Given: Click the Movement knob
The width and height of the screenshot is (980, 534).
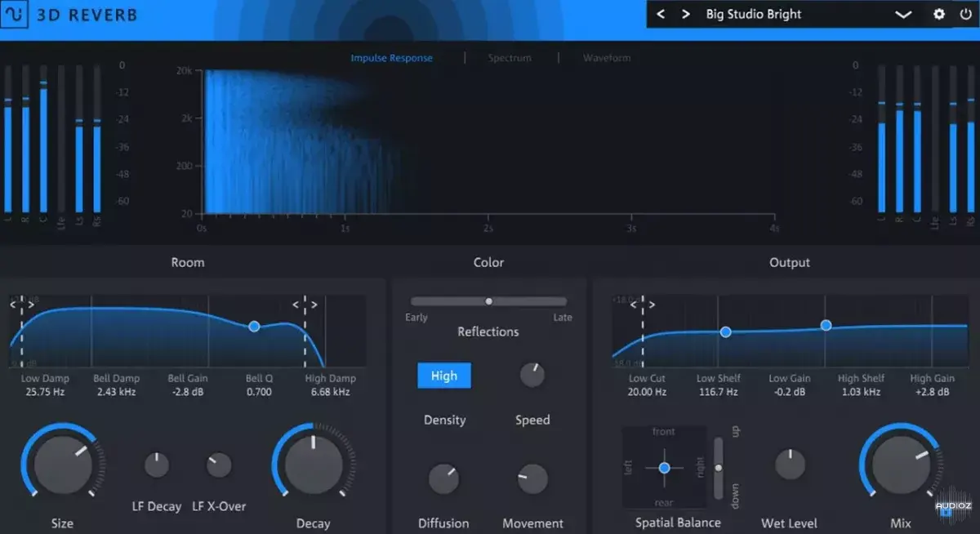Looking at the screenshot, I should (532, 479).
